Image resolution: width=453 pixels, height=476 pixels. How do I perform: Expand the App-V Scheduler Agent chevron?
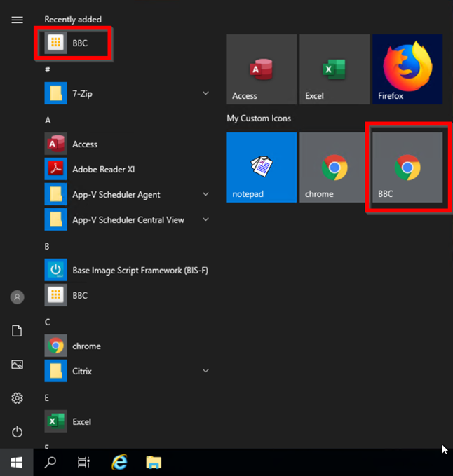pos(205,194)
